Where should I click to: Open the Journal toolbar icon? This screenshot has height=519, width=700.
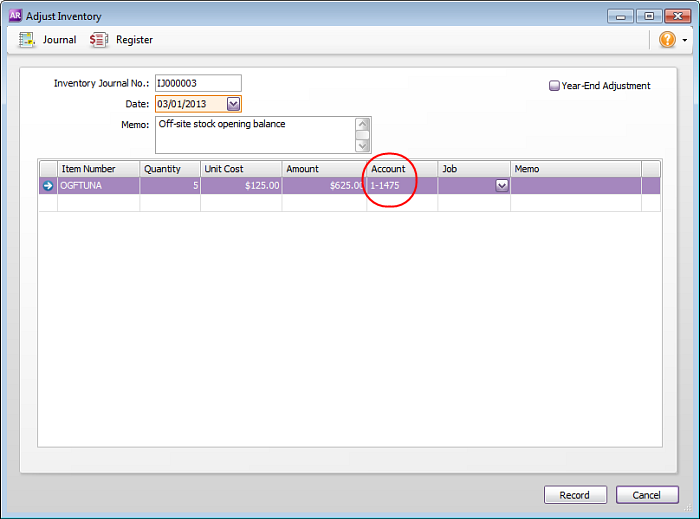coord(28,39)
